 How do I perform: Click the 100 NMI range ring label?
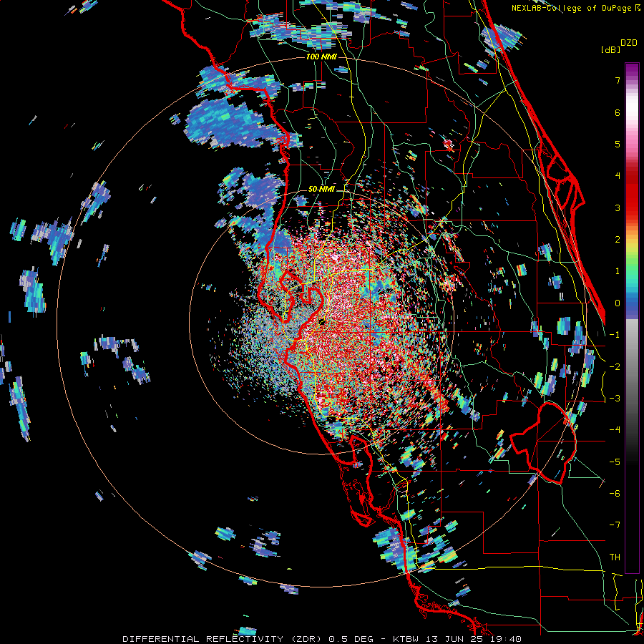321,57
